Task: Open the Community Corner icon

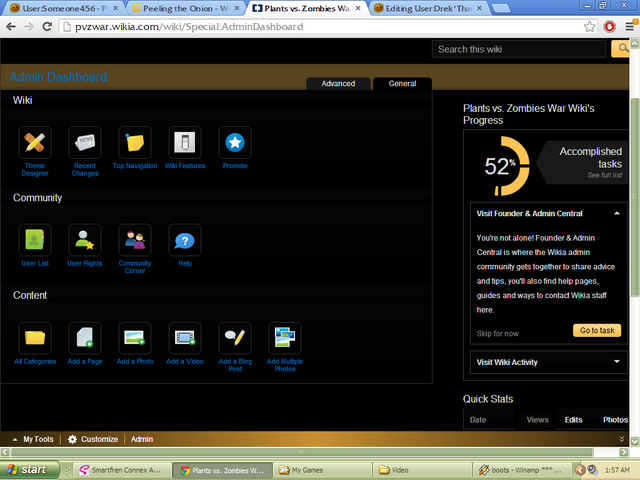Action: click(x=135, y=240)
